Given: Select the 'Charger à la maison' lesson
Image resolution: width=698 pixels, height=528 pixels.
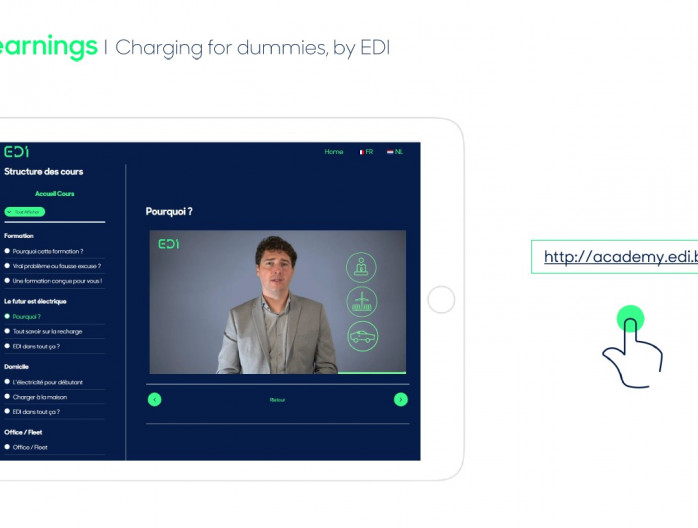Looking at the screenshot, I should [40, 397].
